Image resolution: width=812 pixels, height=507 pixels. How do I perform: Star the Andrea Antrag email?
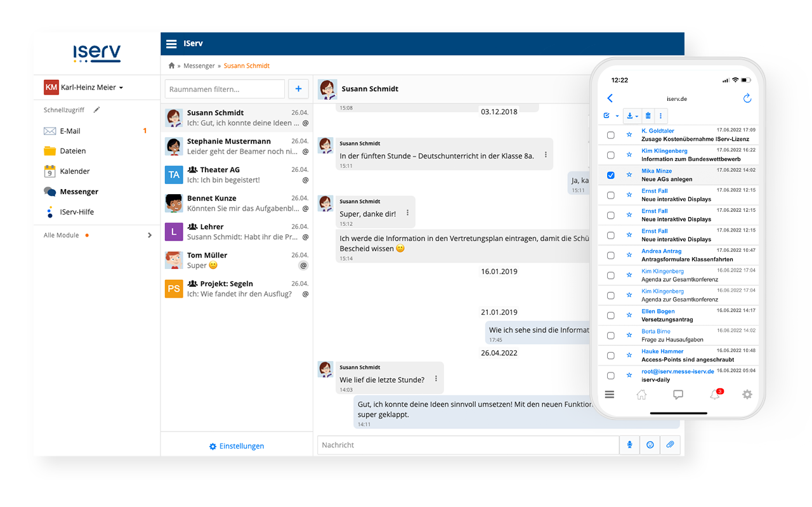pos(629,255)
